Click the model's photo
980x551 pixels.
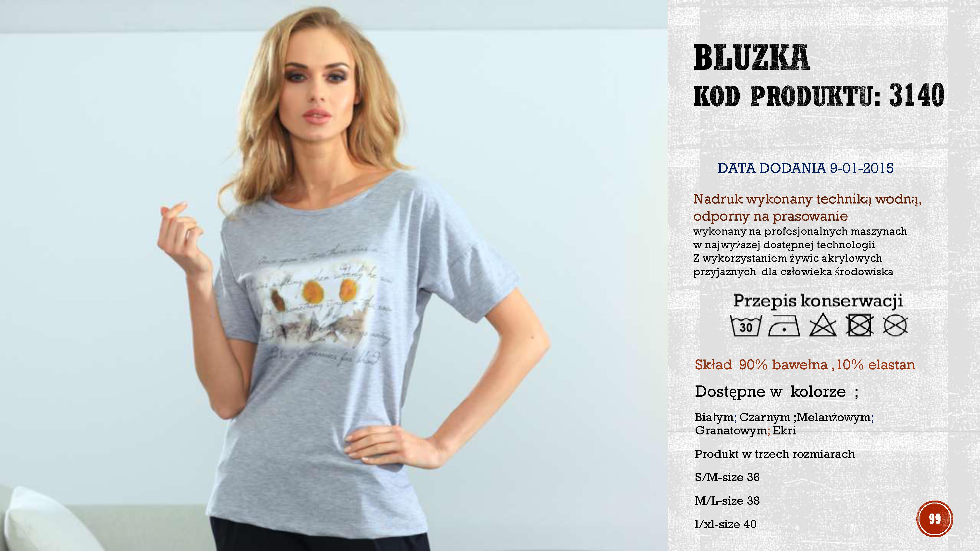click(x=334, y=275)
